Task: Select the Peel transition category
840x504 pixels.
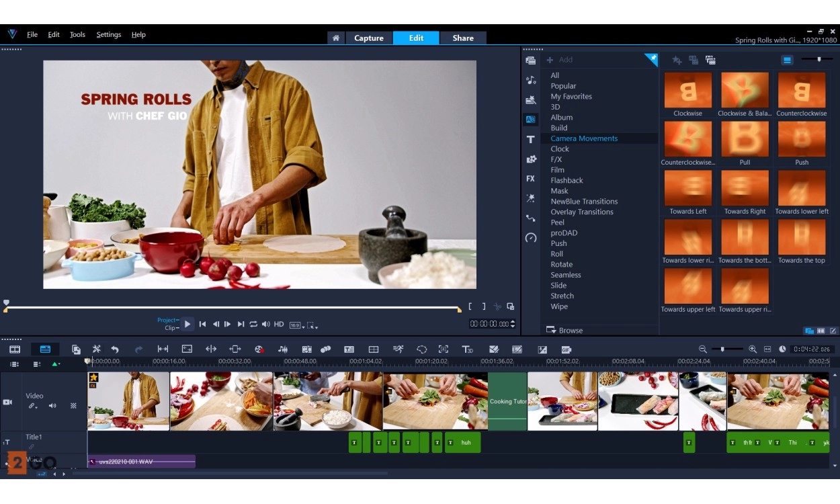Action: pos(558,222)
